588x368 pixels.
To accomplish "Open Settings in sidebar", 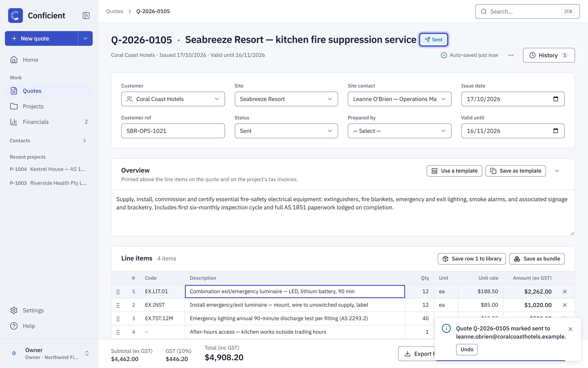I will (x=49, y=310).
